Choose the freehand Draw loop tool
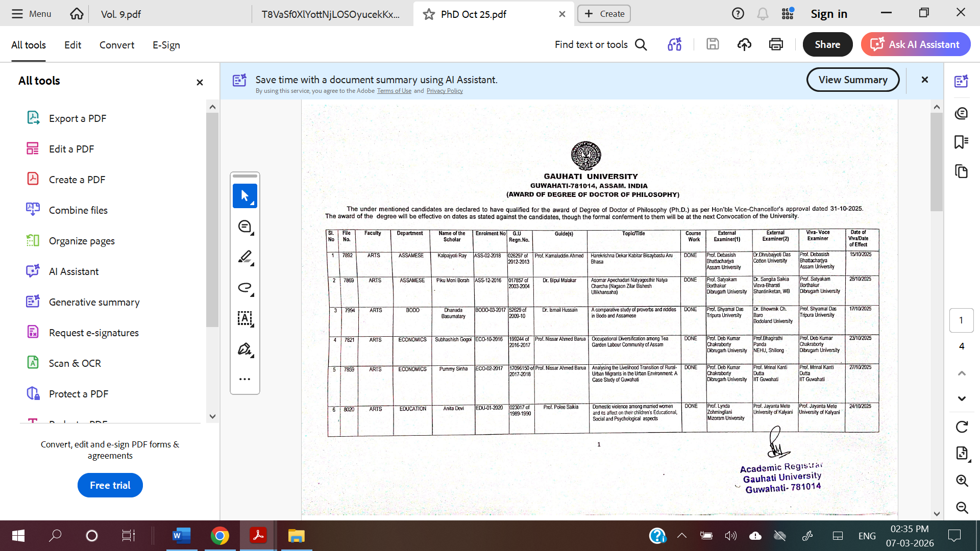 click(x=244, y=288)
